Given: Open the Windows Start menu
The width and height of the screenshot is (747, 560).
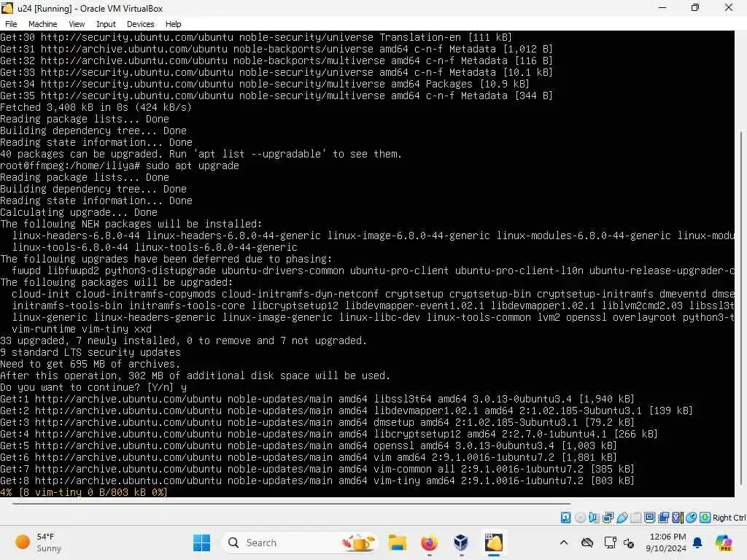Looking at the screenshot, I should click(201, 542).
